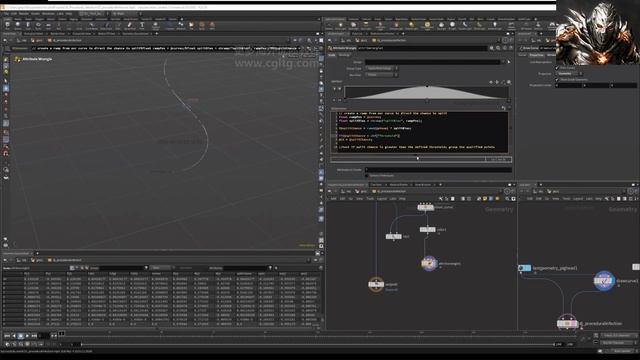Jump to the last frame in the playbar

point(34,336)
